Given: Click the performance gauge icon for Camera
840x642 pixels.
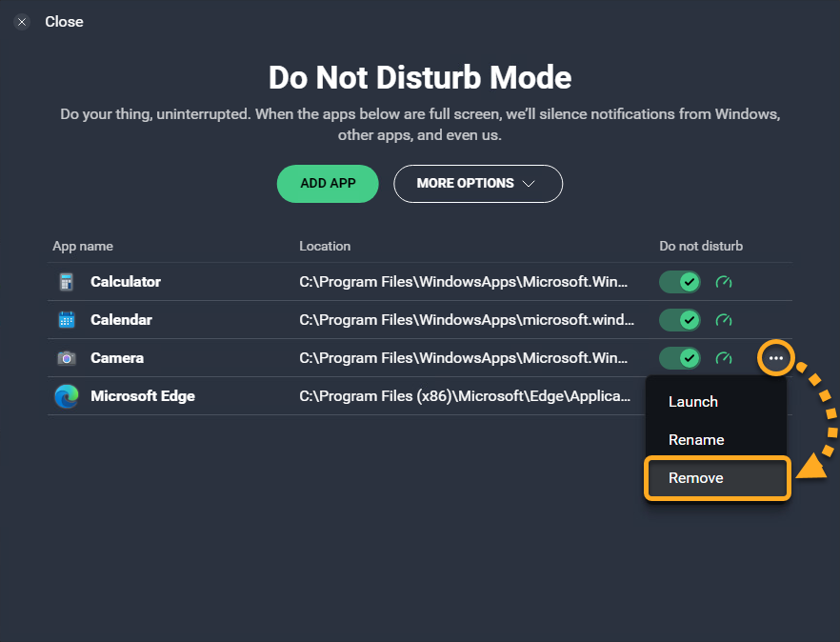Looking at the screenshot, I should click(x=724, y=358).
